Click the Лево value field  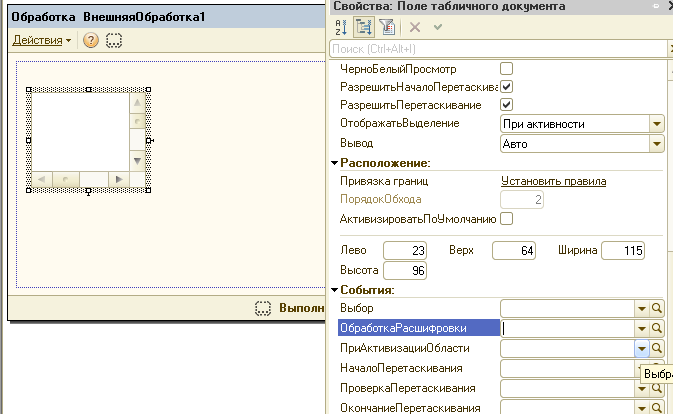pos(405,251)
